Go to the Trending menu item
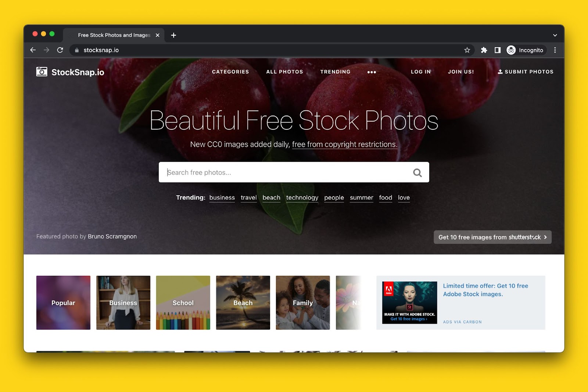Screen dimensions: 588x392 [335, 72]
